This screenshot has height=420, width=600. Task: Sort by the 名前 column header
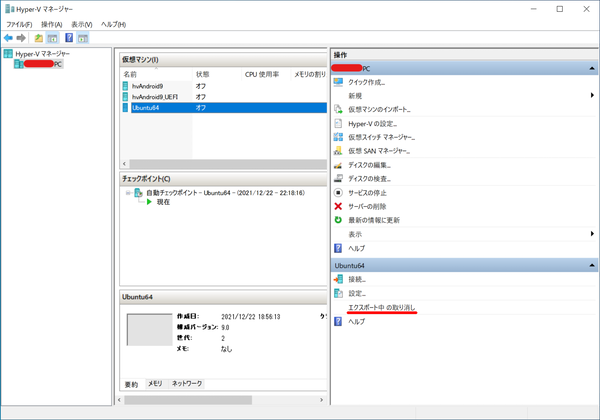coord(156,74)
